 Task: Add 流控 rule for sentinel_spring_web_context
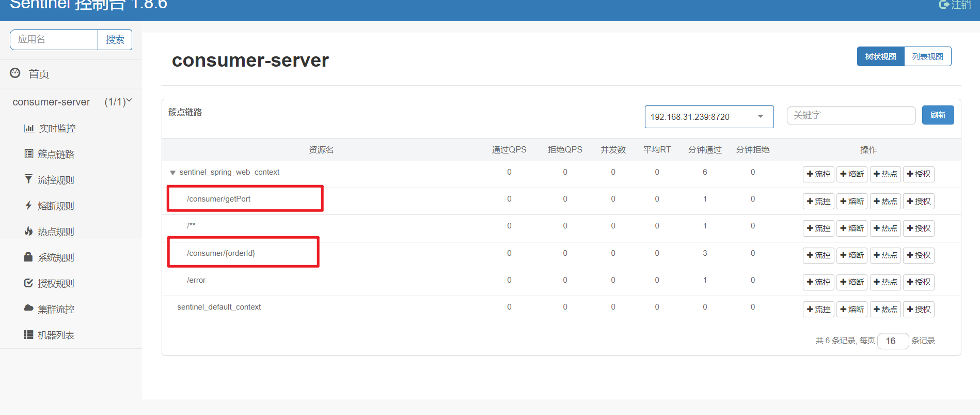point(818,174)
